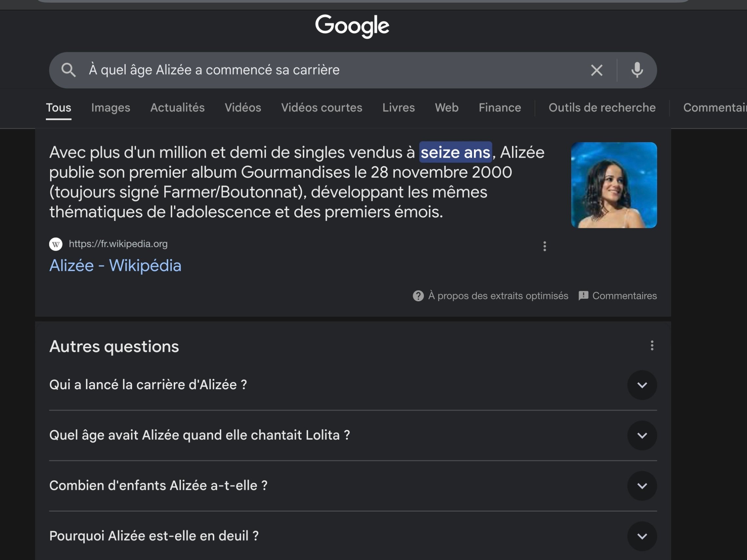Click Alizée's photo thumbnail
Screen dimensions: 747x560
[614, 185]
